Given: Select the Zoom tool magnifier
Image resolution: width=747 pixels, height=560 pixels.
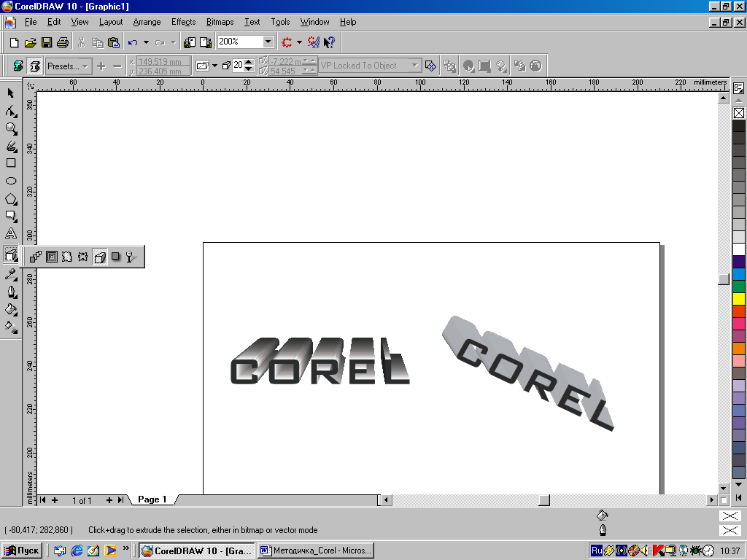Looking at the screenshot, I should pos(11,128).
